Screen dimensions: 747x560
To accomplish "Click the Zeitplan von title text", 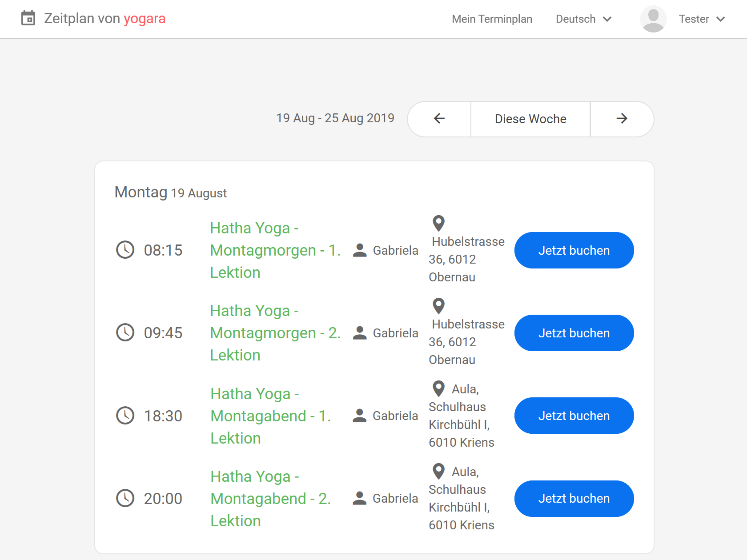I will coord(82,19).
